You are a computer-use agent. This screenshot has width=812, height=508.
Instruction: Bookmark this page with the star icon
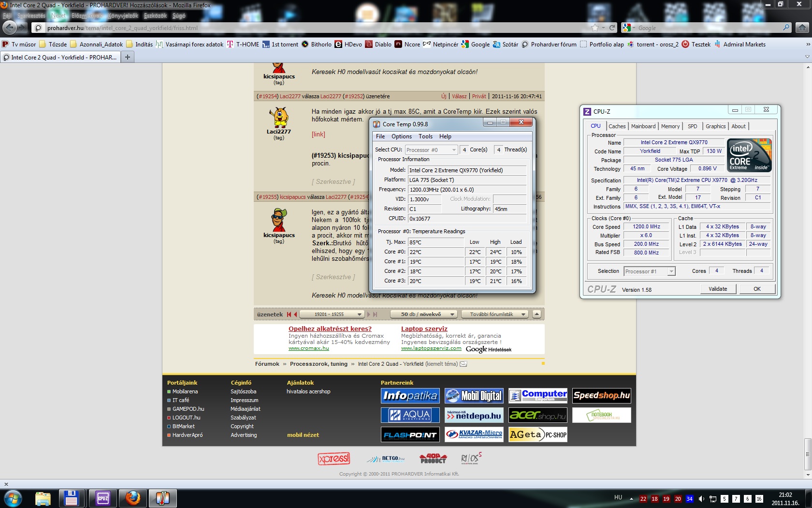click(x=595, y=28)
